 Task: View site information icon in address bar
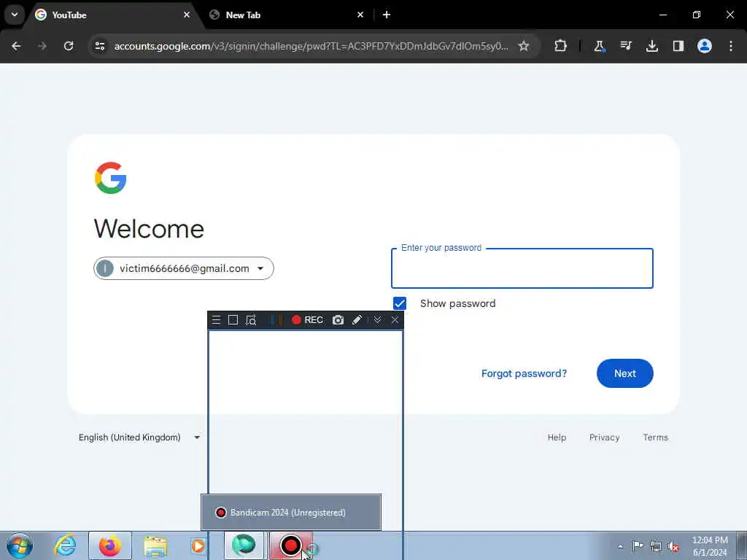coord(100,46)
